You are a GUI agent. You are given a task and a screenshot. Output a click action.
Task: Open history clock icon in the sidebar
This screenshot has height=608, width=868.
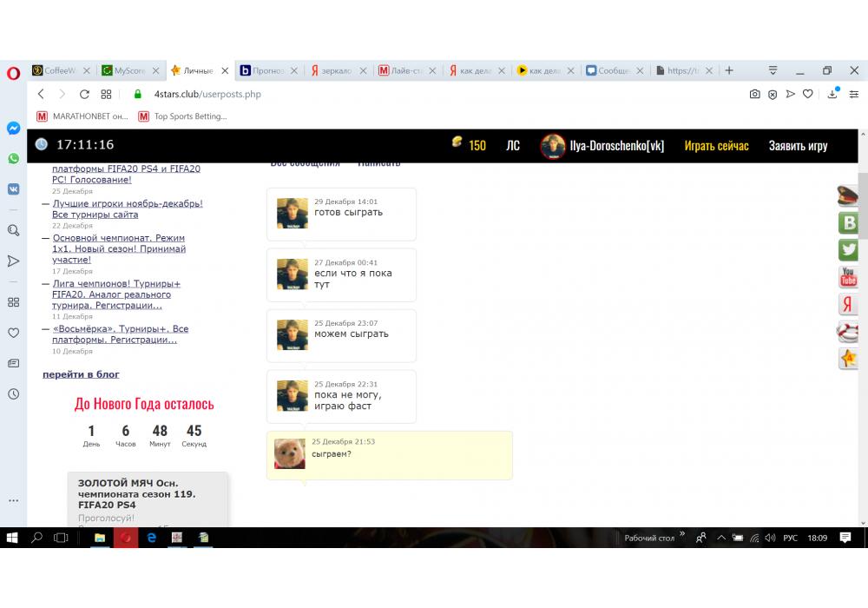(13, 393)
